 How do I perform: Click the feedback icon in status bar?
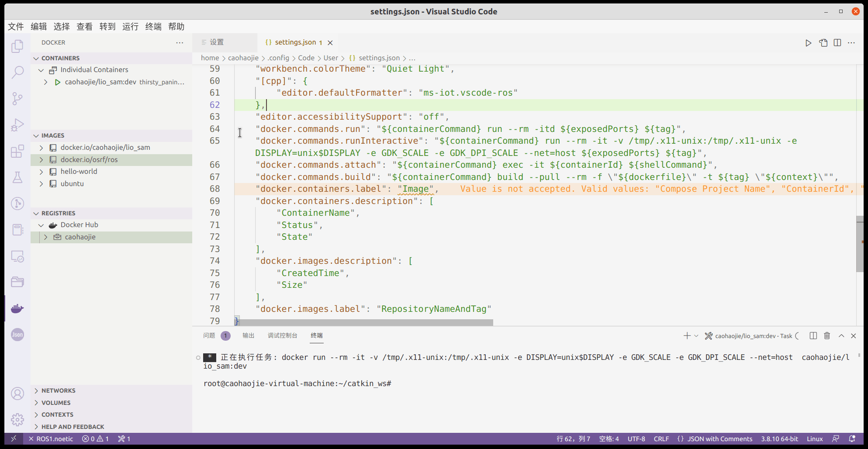point(836,439)
